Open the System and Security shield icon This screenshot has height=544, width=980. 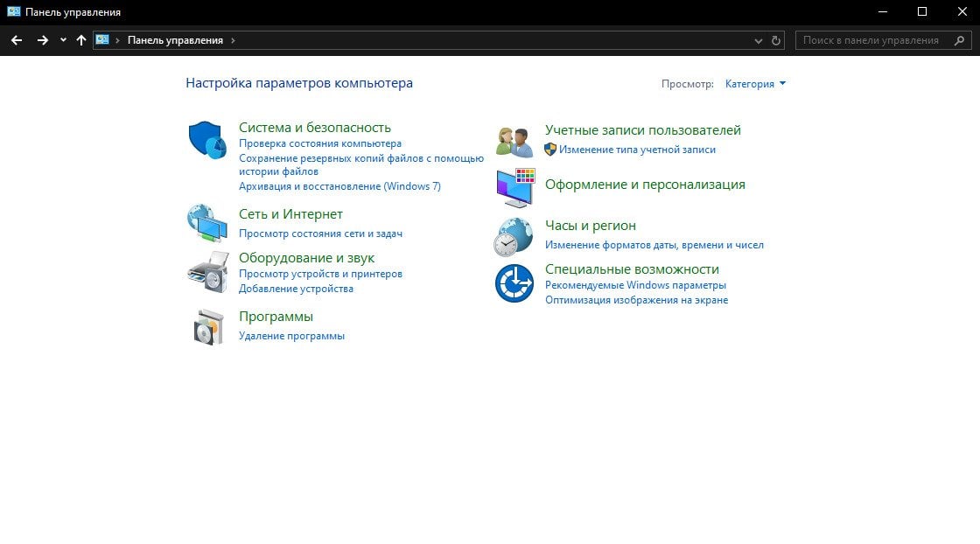point(207,140)
